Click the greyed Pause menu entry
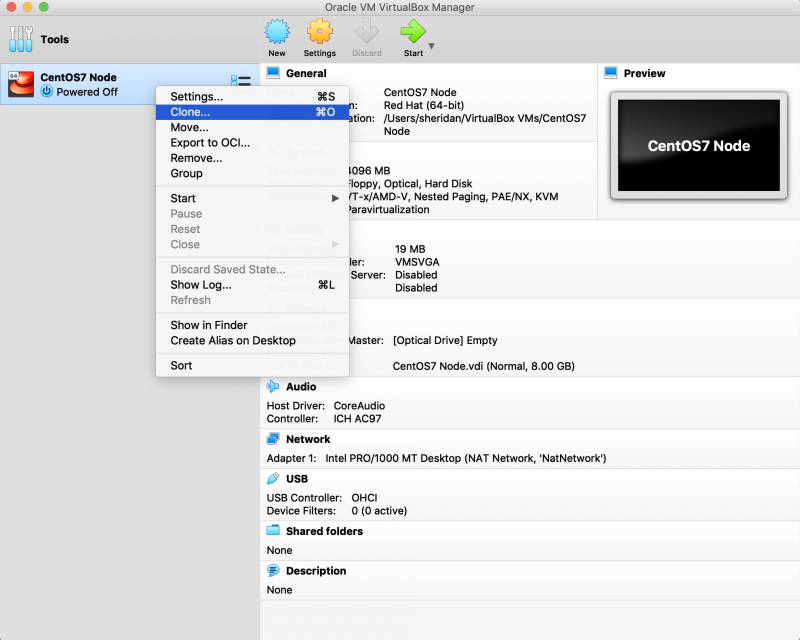This screenshot has height=640, width=800. 253,214
